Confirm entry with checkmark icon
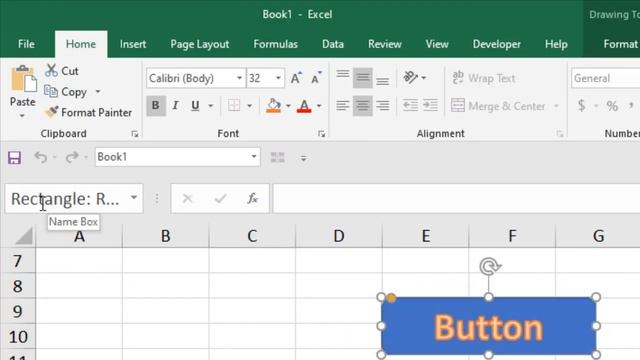The image size is (640, 360). tap(220, 199)
